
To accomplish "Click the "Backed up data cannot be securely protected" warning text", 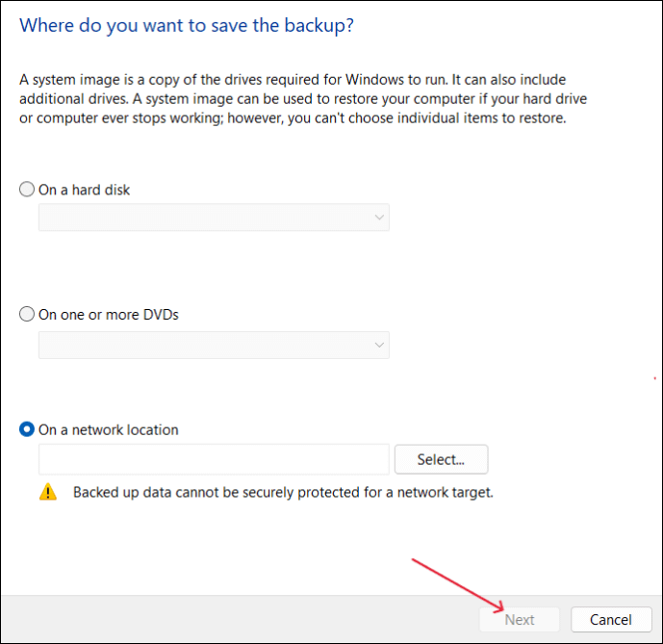I will click(x=283, y=492).
